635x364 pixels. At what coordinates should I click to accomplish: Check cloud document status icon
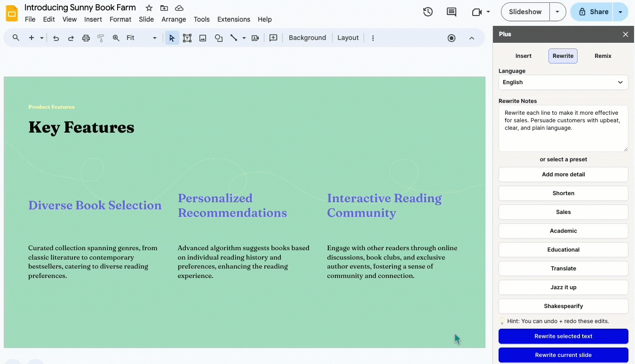pos(179,8)
